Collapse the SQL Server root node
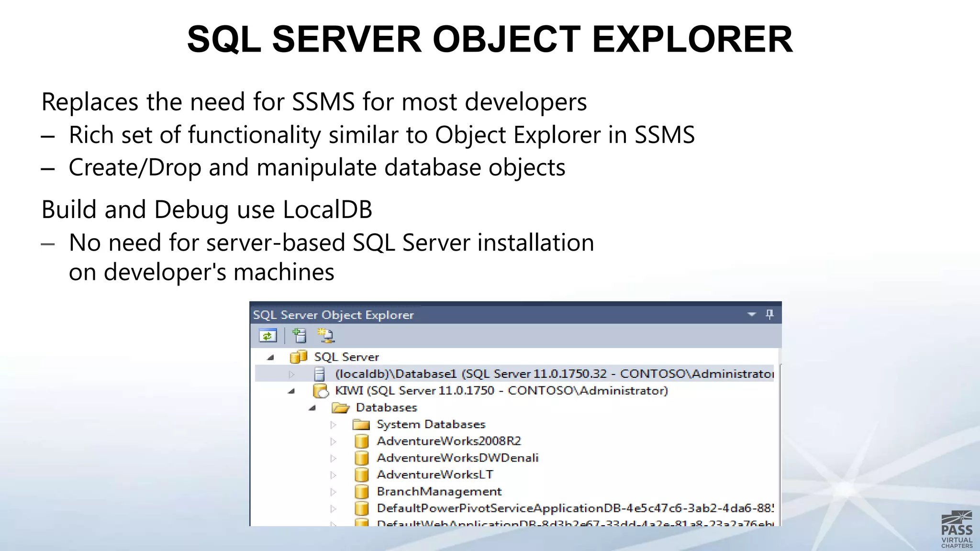The width and height of the screenshot is (980, 551). (x=271, y=357)
